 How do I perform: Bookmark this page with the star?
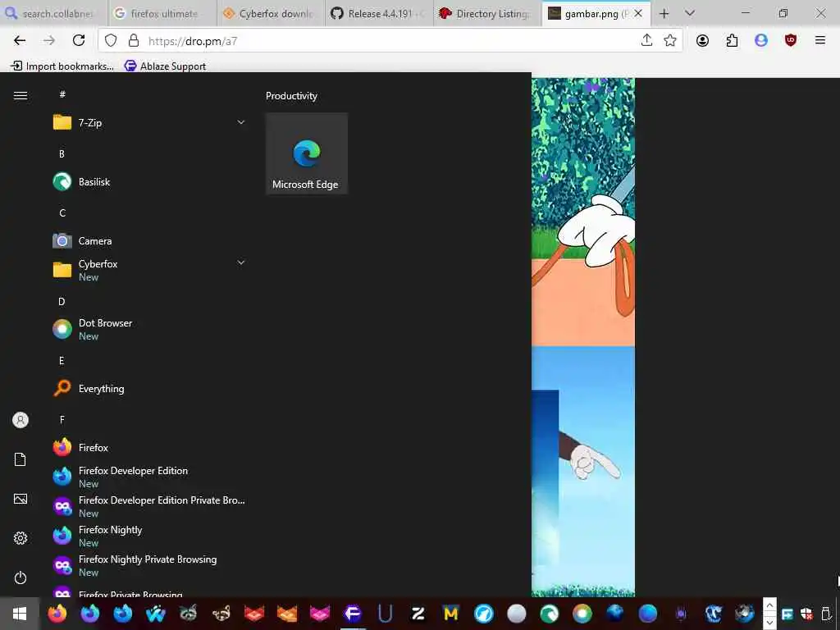669,40
